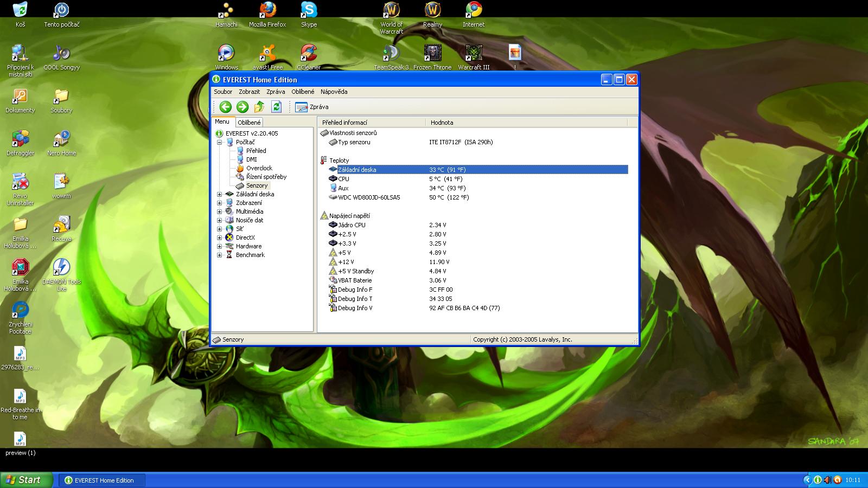Open the Nápověda menu

click(x=334, y=92)
